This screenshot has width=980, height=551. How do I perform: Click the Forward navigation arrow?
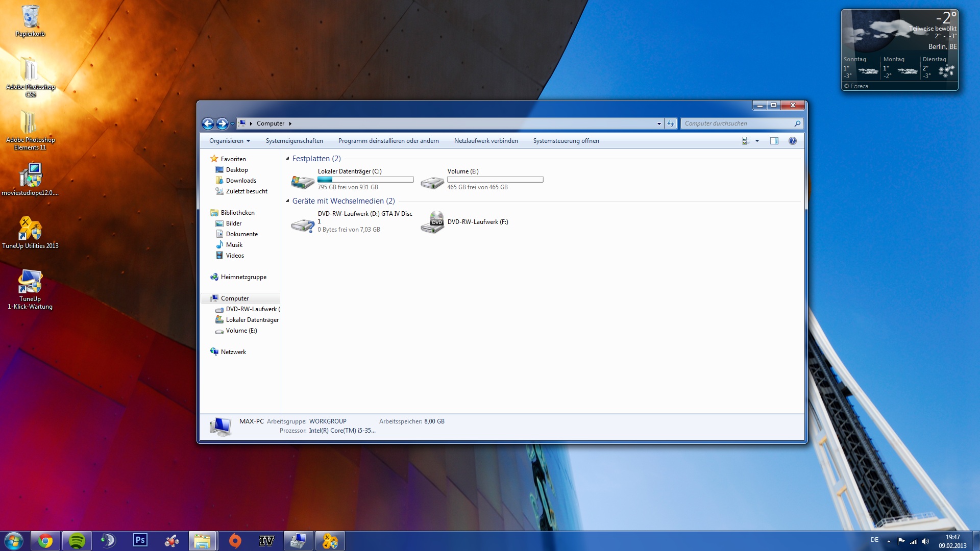coord(222,123)
